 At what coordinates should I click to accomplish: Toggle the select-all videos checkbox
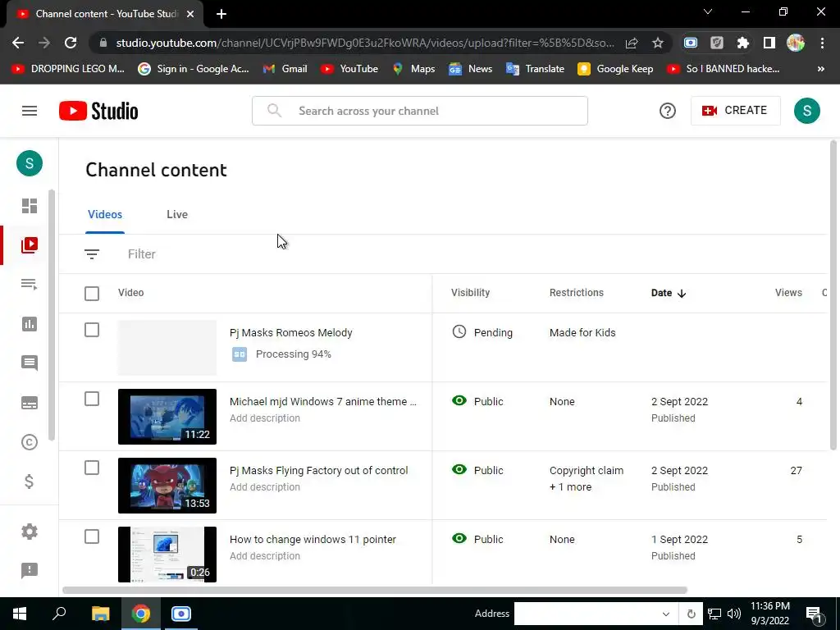92,294
